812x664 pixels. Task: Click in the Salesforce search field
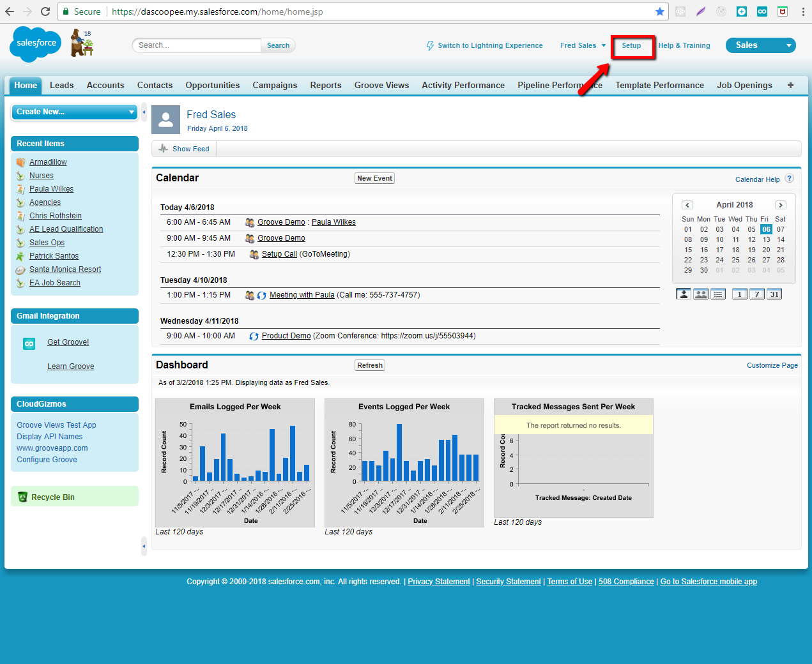click(197, 45)
